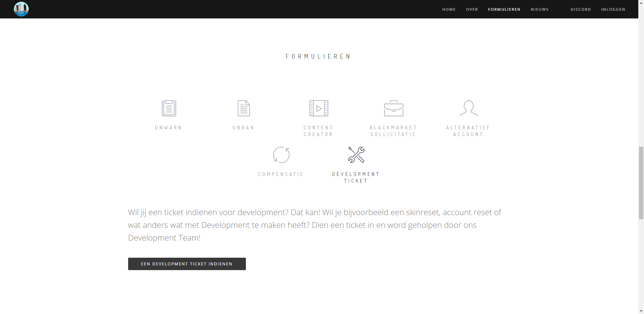Click the Blackmarket Sollicitatie text label

click(393, 131)
